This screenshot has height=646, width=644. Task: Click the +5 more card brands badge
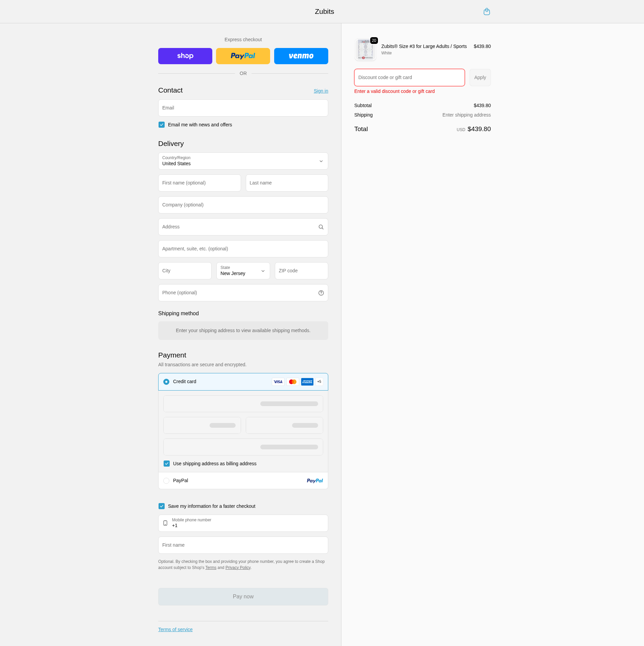pyautogui.click(x=319, y=382)
